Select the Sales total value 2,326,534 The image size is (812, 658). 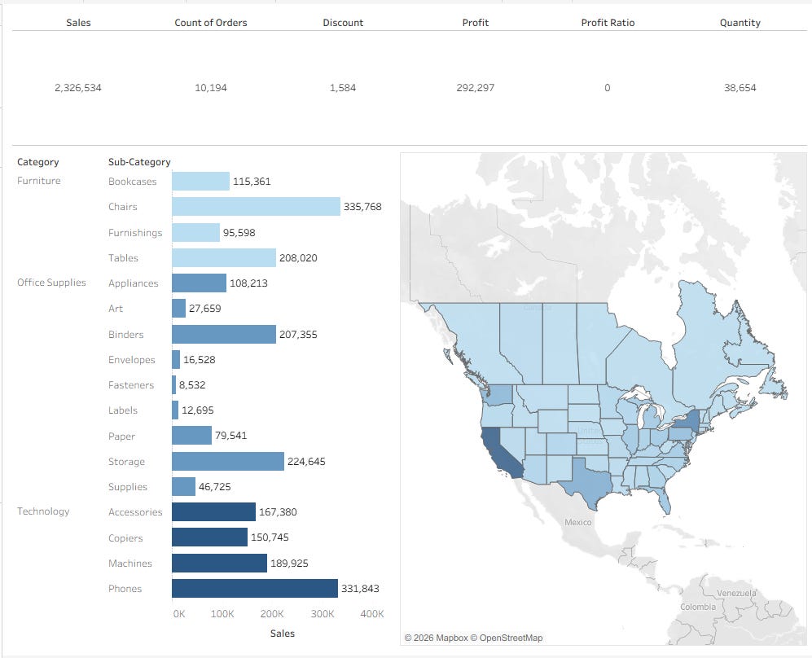[78, 88]
